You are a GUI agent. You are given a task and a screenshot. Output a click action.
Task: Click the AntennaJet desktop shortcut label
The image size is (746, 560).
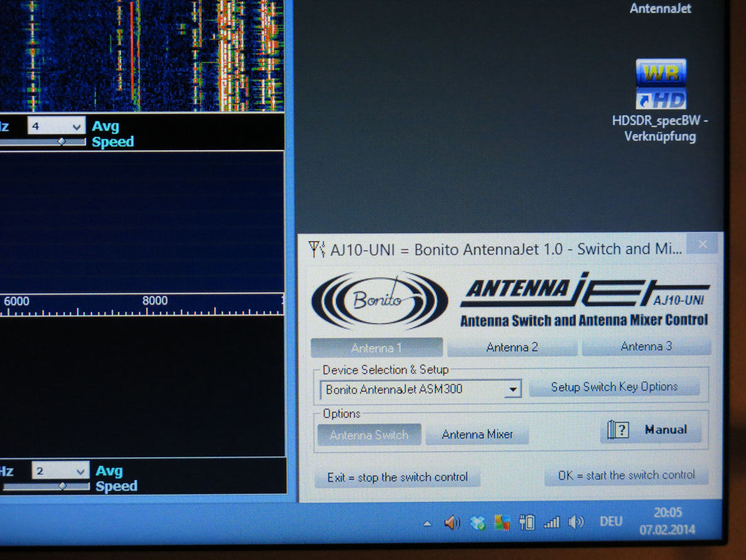click(660, 9)
